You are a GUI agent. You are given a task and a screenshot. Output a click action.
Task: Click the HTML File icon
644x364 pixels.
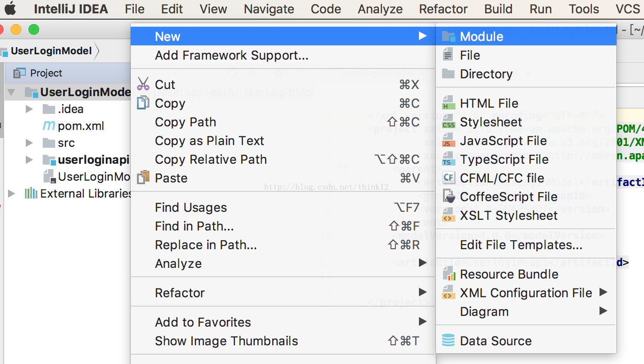(x=448, y=103)
